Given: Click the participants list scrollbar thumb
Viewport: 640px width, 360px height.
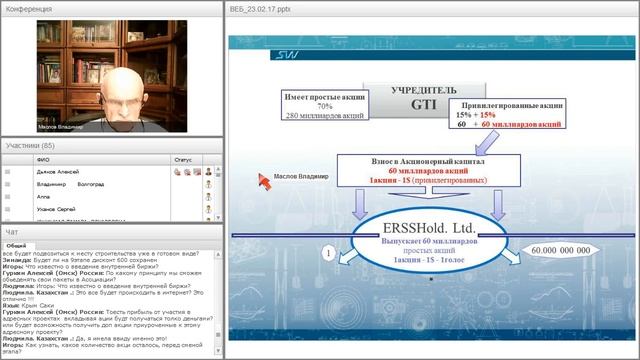Looking at the screenshot, I should coord(218,175).
